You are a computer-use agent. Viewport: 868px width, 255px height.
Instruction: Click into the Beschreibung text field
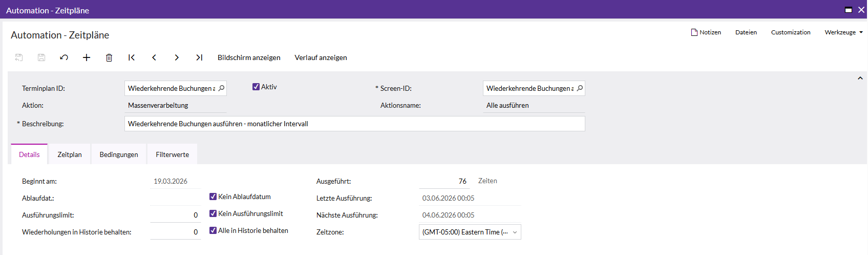click(x=354, y=124)
